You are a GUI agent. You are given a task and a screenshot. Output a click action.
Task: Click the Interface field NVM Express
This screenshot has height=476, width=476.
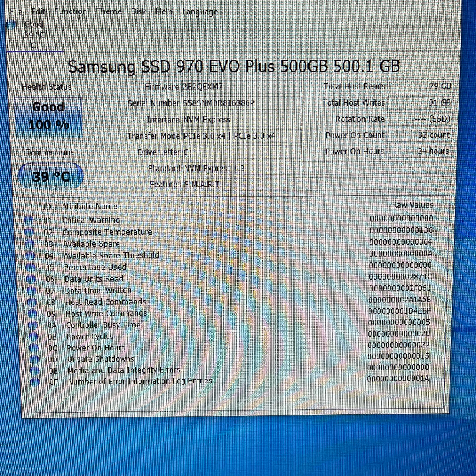pyautogui.click(x=241, y=119)
